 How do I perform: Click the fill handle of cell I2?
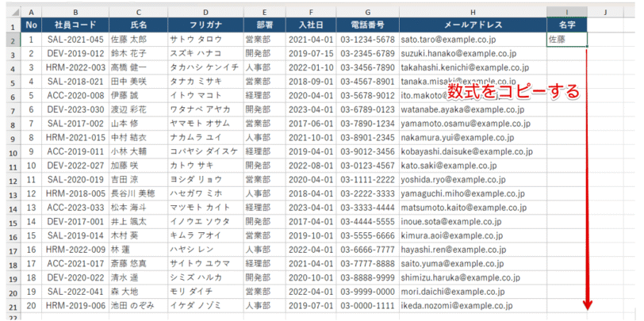coord(587,47)
